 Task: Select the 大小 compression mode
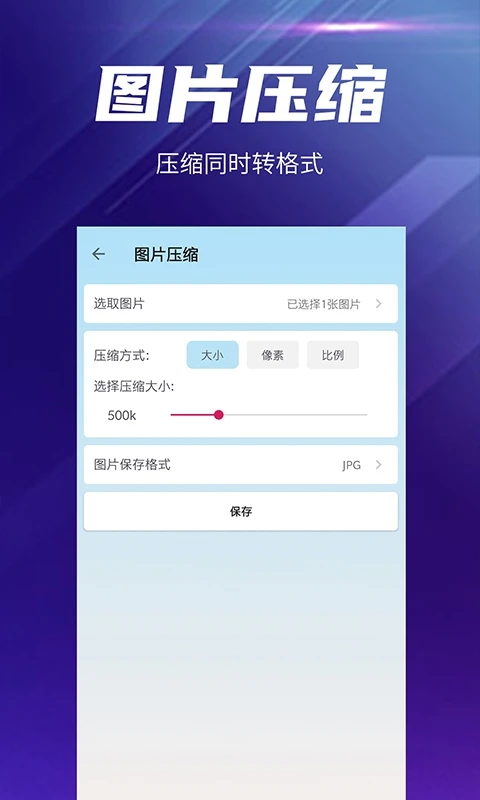pos(212,355)
